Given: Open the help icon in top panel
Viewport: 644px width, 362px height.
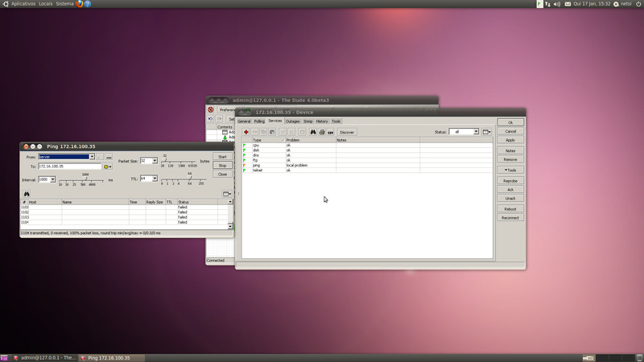Looking at the screenshot, I should 88,4.
